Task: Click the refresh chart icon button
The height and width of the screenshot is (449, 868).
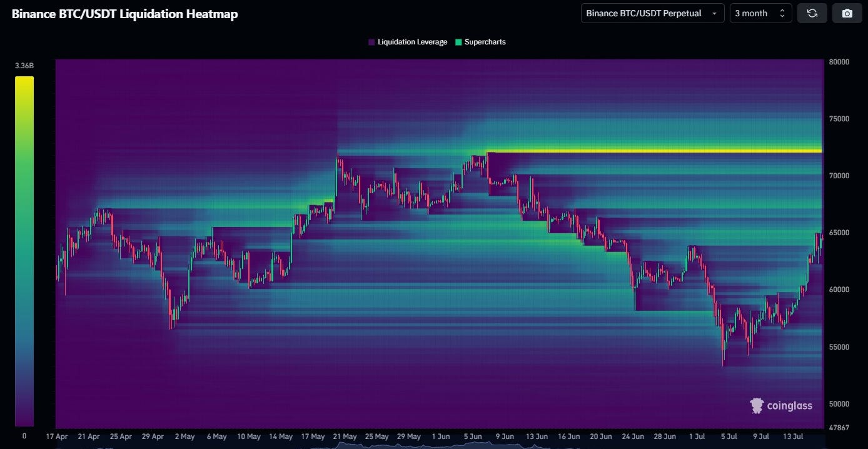Action: pyautogui.click(x=812, y=13)
